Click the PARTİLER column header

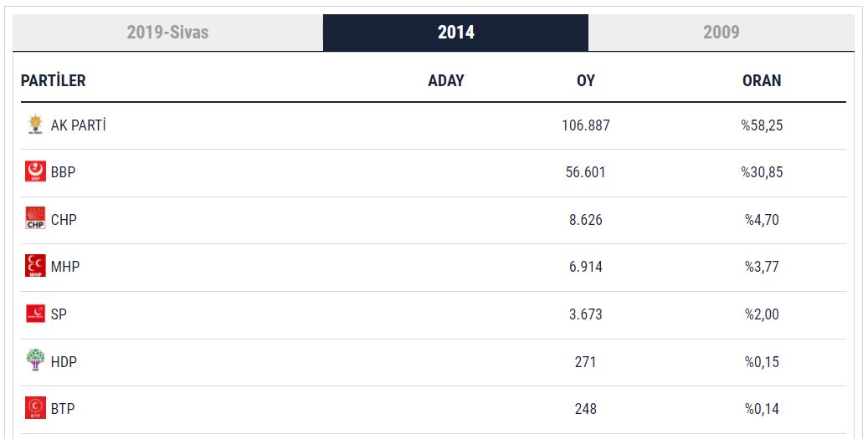pos(54,81)
